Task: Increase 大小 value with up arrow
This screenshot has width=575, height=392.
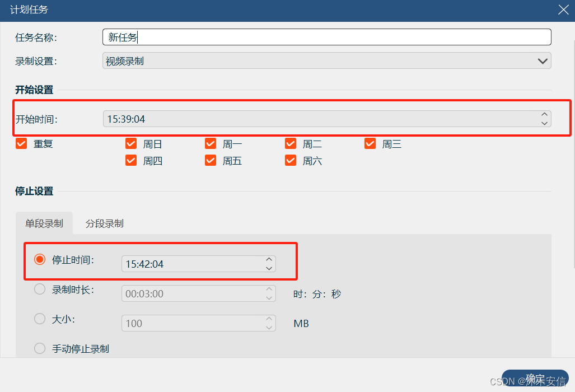Action: [269, 319]
